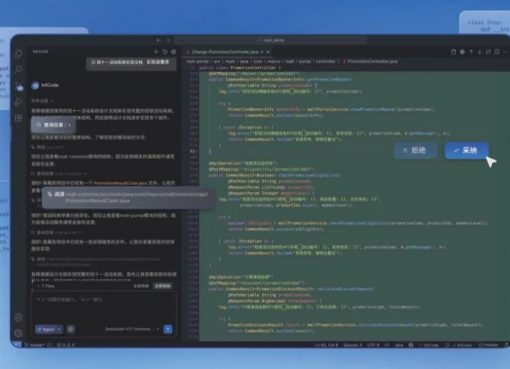Image resolution: width=510 pixels, height=369 pixels.
Task: Click the errors and warnings status bar item
Action: pos(66,345)
